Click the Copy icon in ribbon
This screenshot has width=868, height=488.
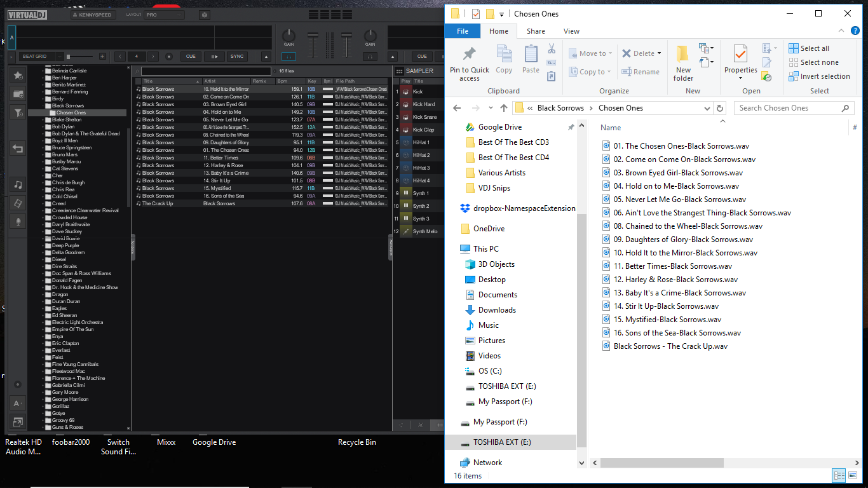coord(504,54)
